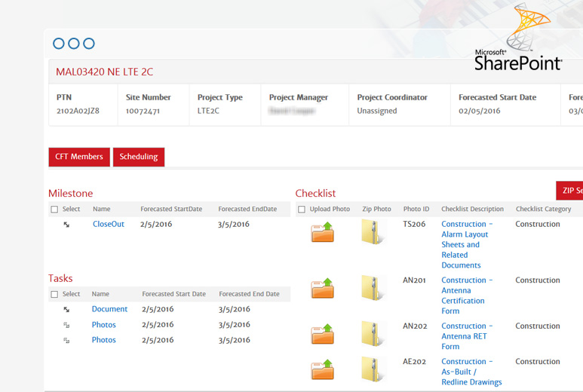Screen dimensions: 583x392
Task: Click the Tasks Forecasted End Date column header
Action: click(249, 294)
